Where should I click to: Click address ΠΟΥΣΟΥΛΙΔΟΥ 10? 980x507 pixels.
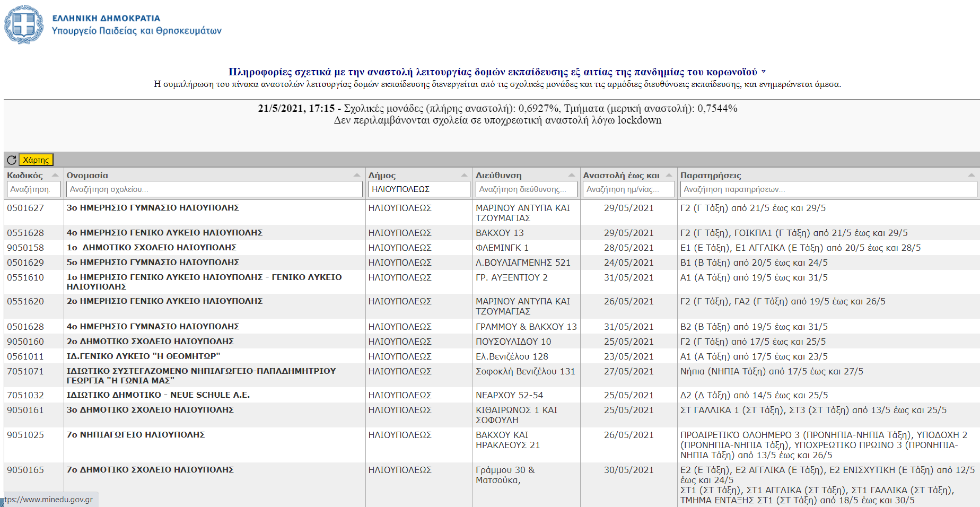(513, 342)
